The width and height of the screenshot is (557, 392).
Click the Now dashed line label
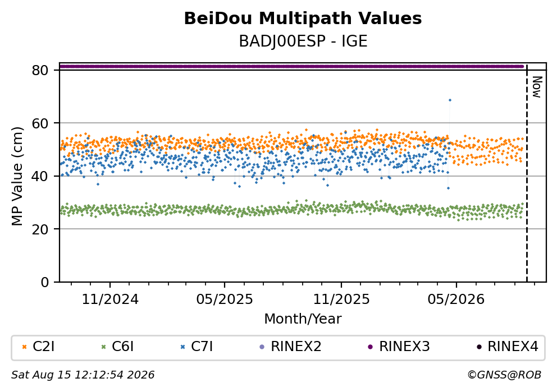coord(537,87)
